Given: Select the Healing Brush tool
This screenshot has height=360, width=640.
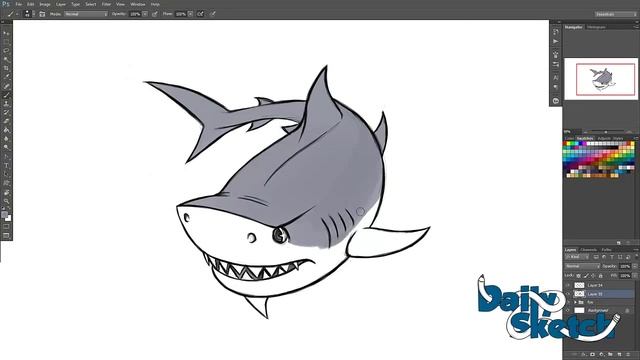Looking at the screenshot, I should tap(6, 86).
